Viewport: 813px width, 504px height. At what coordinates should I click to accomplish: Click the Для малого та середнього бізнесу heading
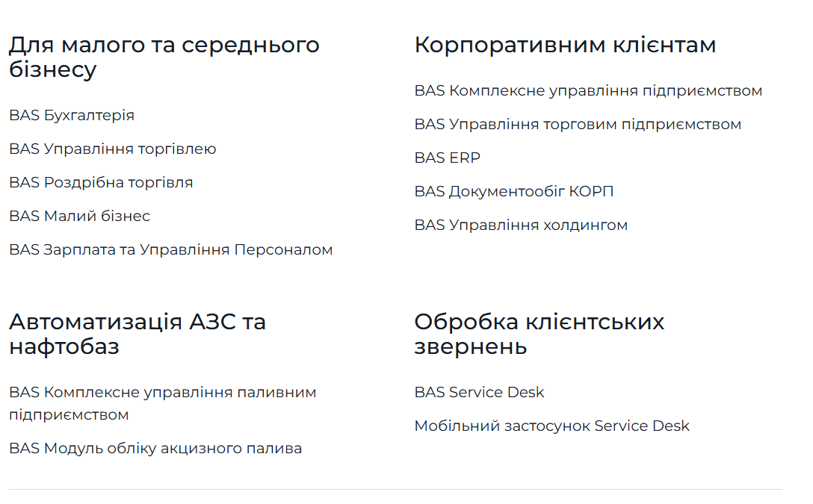click(164, 57)
